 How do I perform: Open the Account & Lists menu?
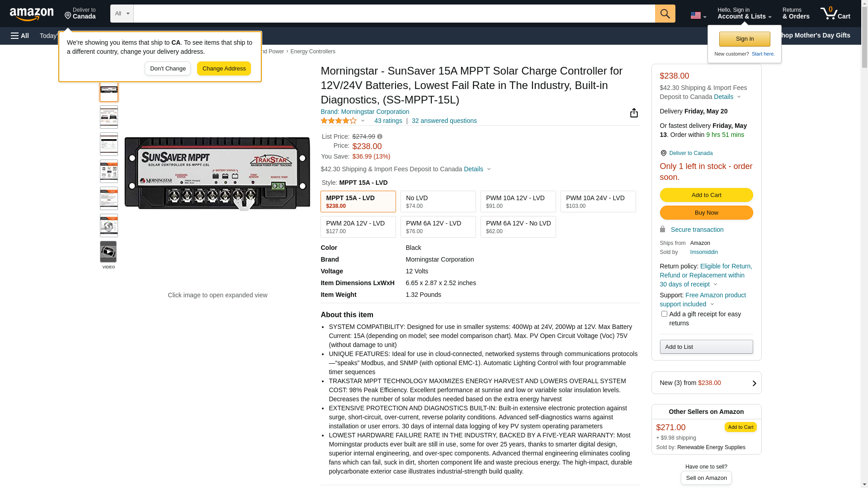(744, 14)
